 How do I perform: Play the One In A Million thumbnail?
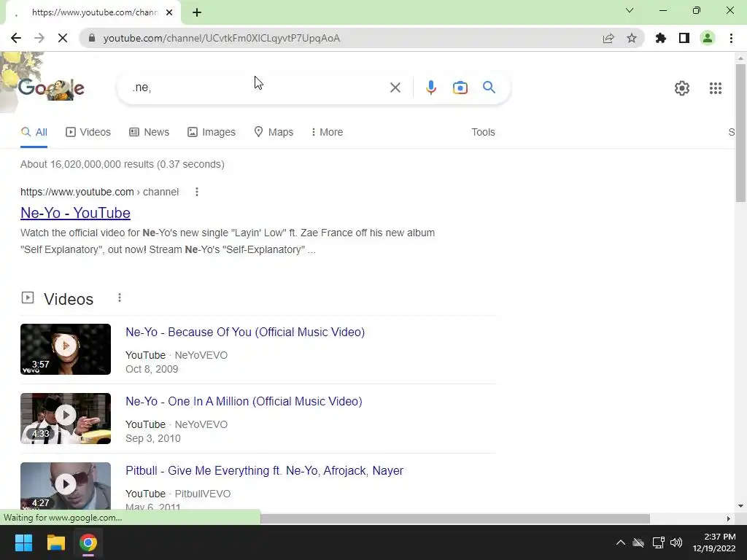(x=66, y=419)
